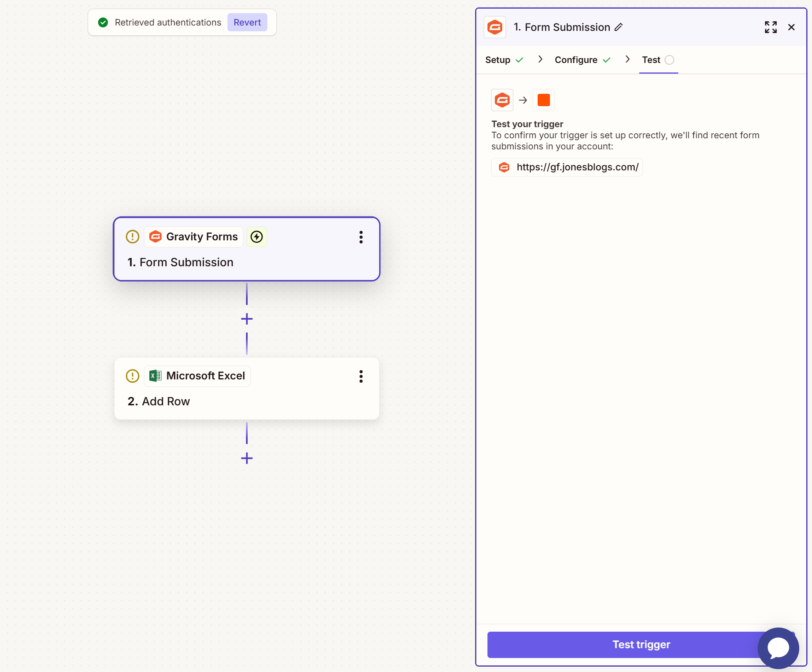Viewport: 812px width, 672px height.
Task: Add a step after Add Row
Action: [x=247, y=458]
